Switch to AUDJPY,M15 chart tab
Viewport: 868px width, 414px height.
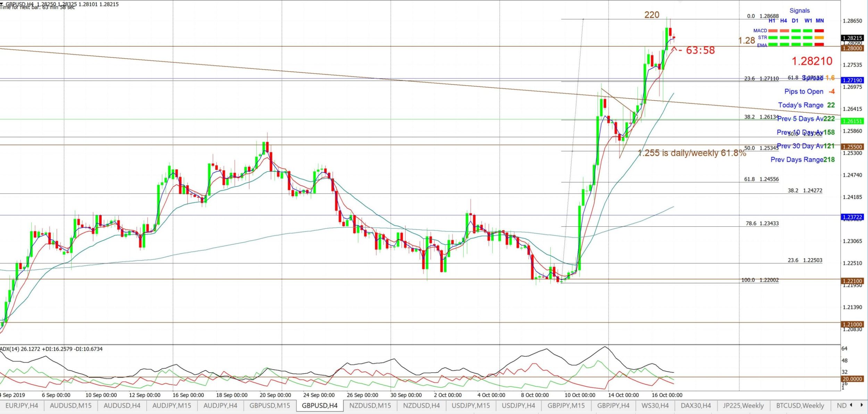[x=172, y=405]
